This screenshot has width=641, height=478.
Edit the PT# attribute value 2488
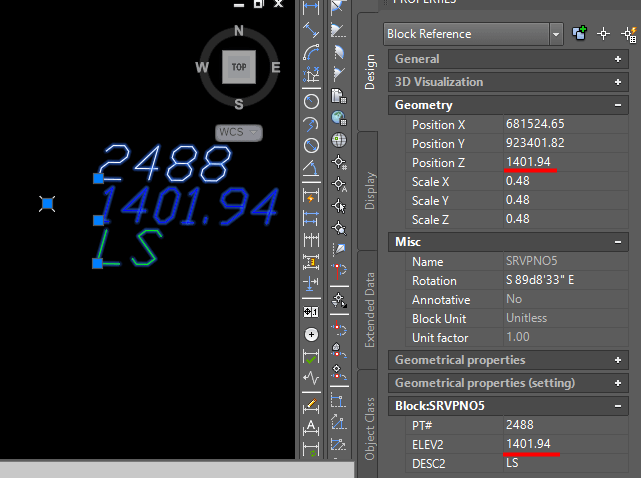point(565,425)
